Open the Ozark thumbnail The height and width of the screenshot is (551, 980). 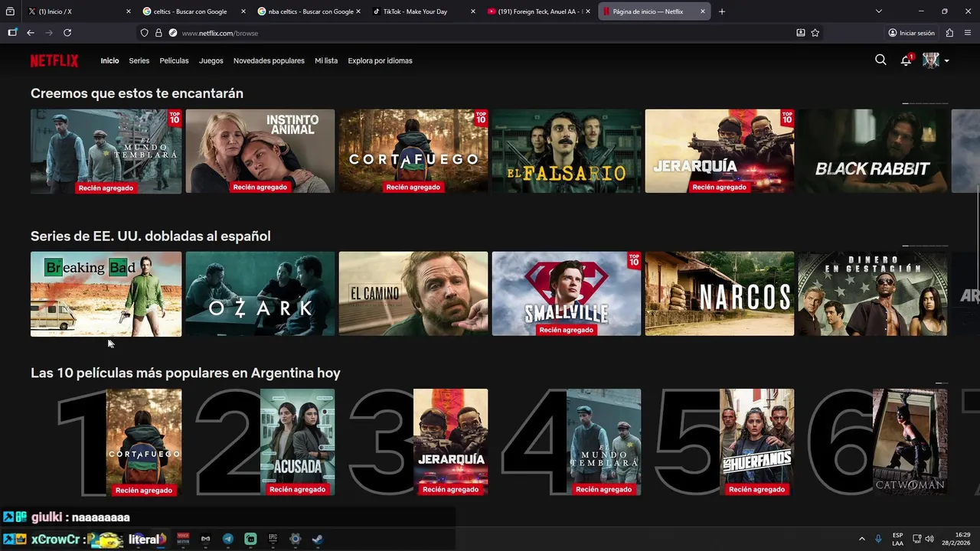click(x=260, y=294)
